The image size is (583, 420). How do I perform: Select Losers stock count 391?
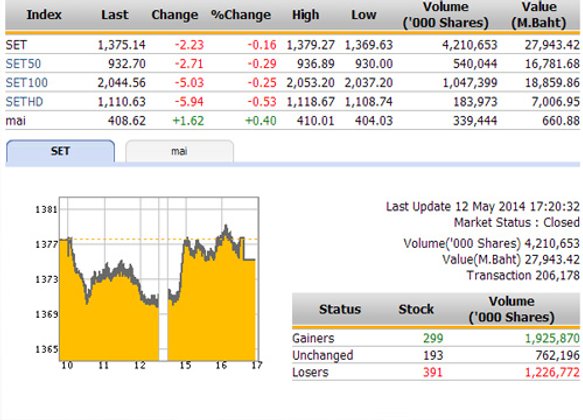(433, 372)
